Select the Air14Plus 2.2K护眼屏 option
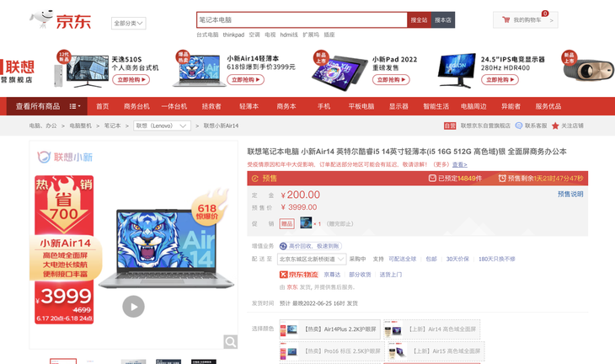Screen dimensions: 615x364 330,329
